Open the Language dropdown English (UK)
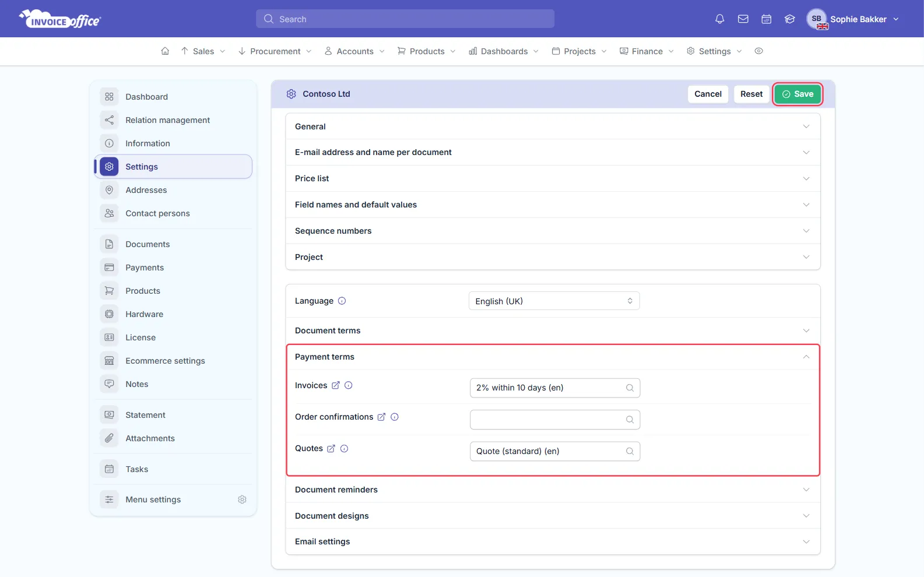Viewport: 924px width, 577px height. 554,301
